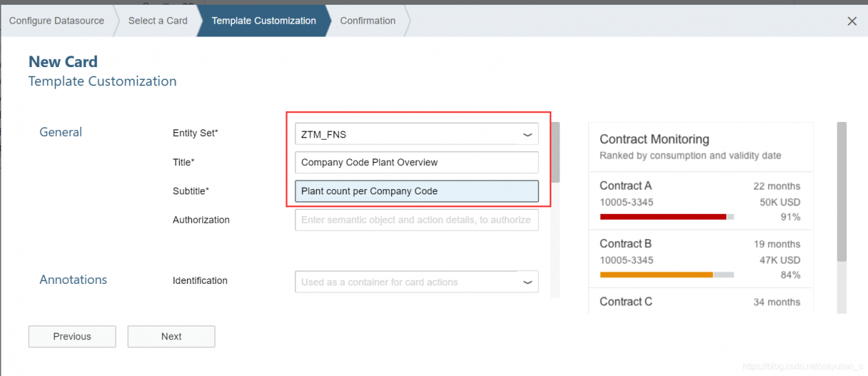The width and height of the screenshot is (868, 376).
Task: Jump to the Confirmation step
Action: [x=368, y=21]
